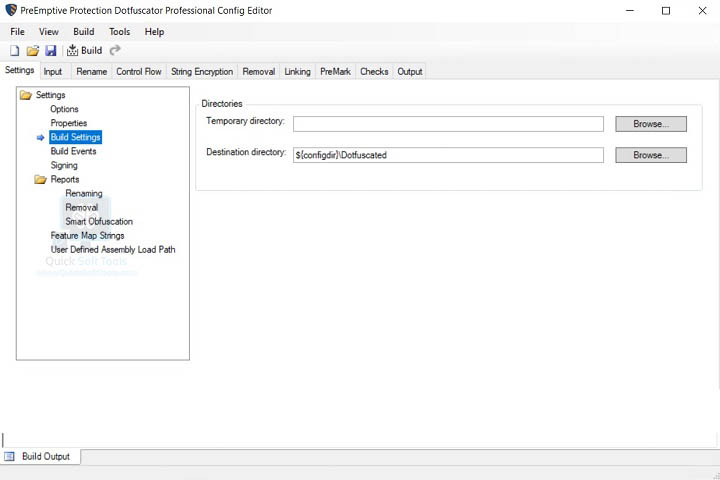Browse for the Temporary directory

click(x=651, y=124)
